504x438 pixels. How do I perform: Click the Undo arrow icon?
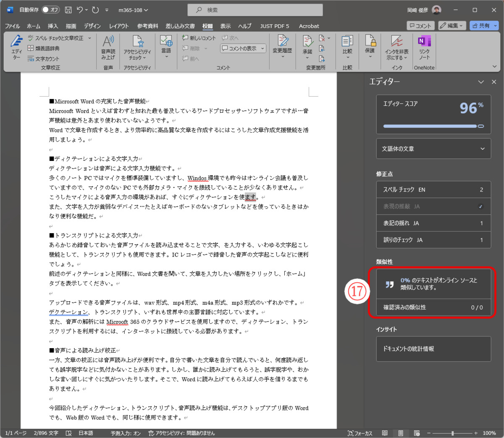[x=80, y=10]
